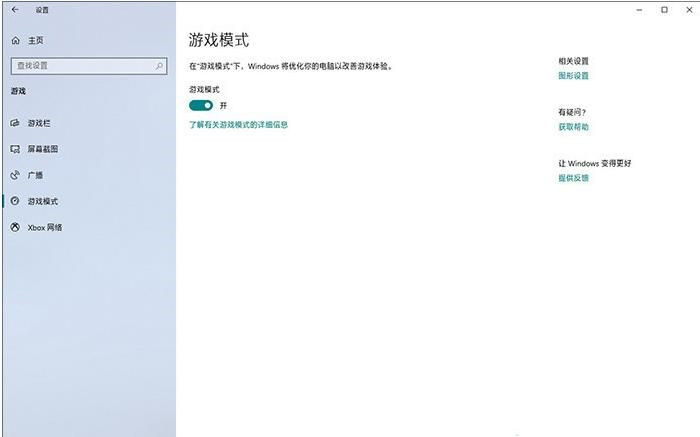Maximize the 设置 window
Screen dimensions: 700x437
[x=664, y=10]
